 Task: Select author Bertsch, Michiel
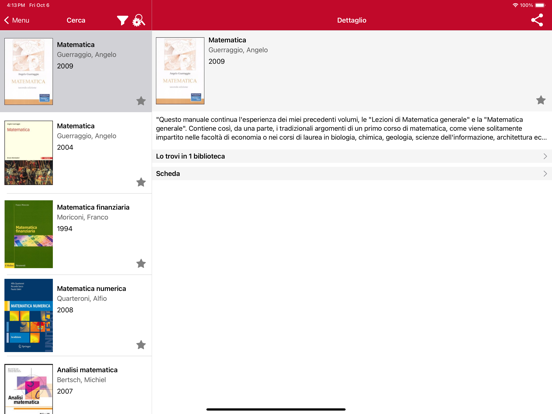pos(81,380)
